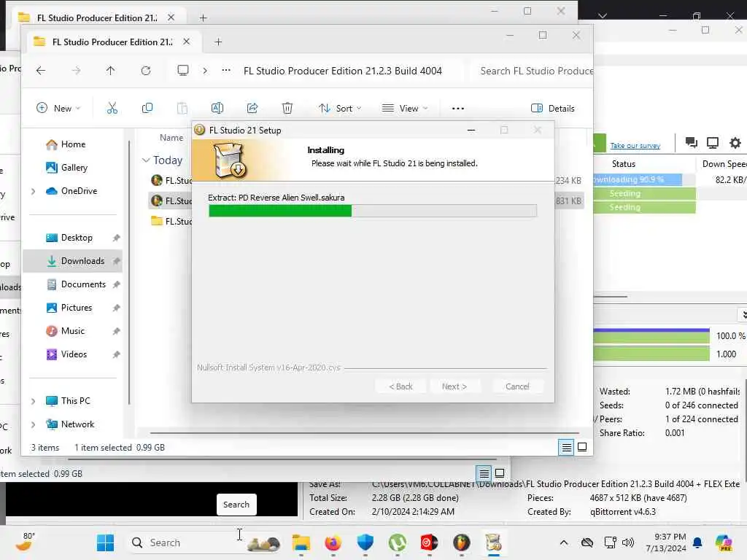Click the chat bubbles icon in torrent client
747x560 pixels.
coord(692,142)
